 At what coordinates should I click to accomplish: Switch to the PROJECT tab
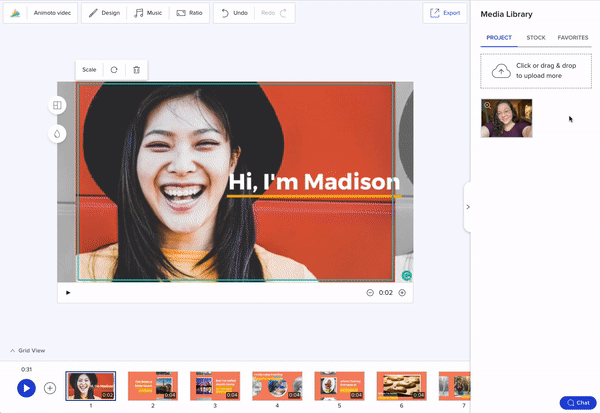point(499,38)
